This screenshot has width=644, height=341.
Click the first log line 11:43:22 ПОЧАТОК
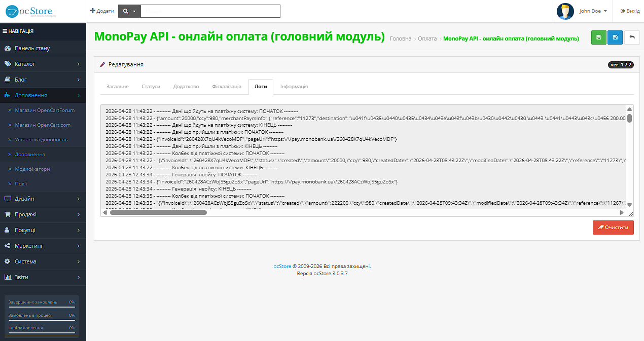coord(202,111)
